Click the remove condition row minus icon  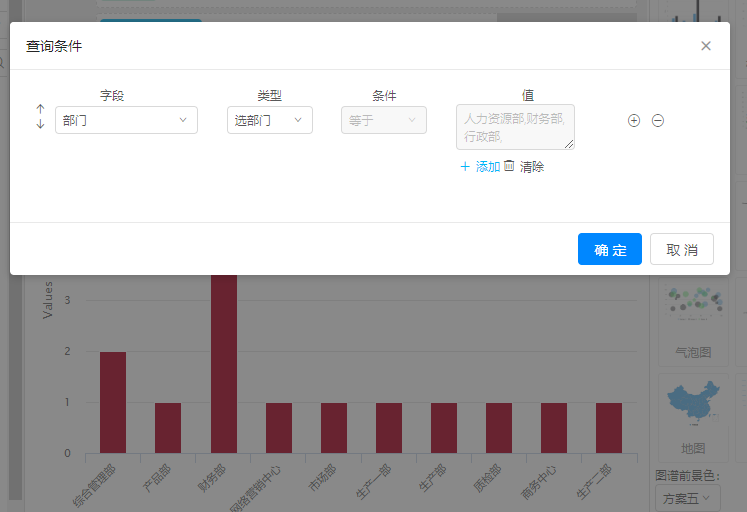coord(658,121)
